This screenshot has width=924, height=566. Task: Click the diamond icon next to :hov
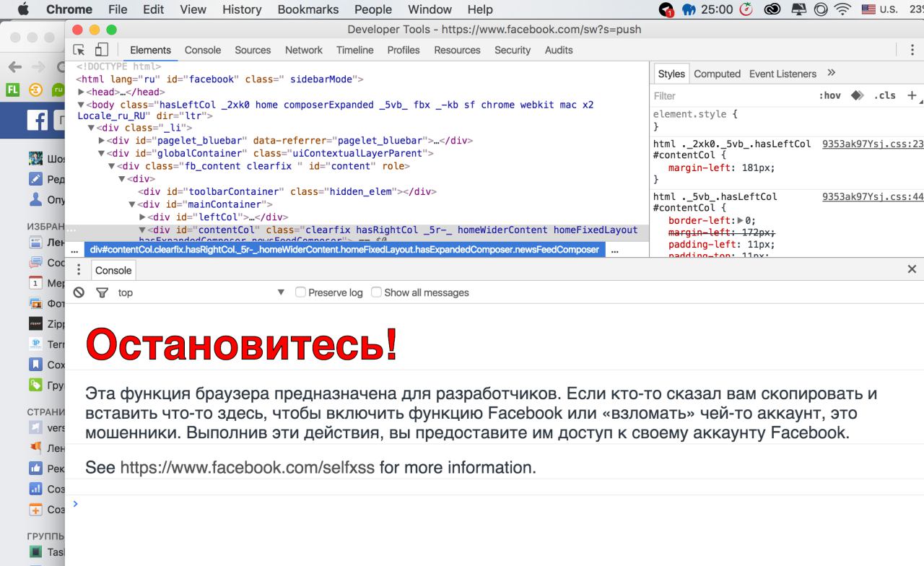[x=857, y=95]
